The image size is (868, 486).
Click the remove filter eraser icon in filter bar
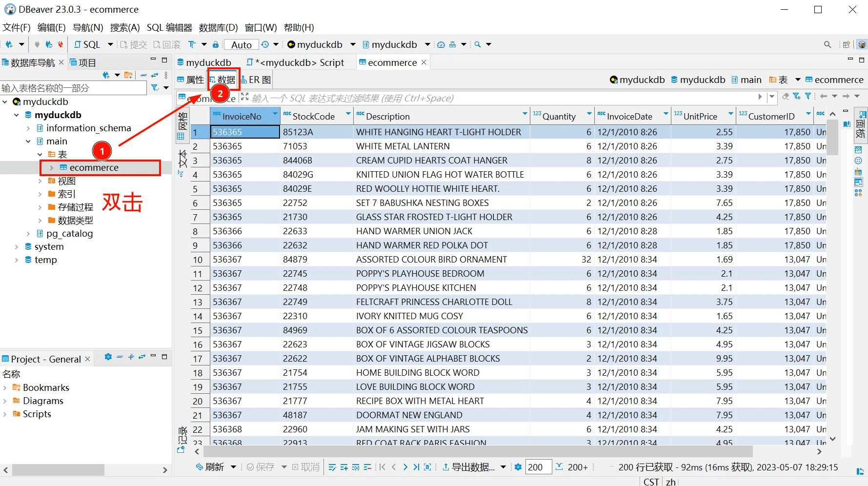pyautogui.click(x=786, y=97)
